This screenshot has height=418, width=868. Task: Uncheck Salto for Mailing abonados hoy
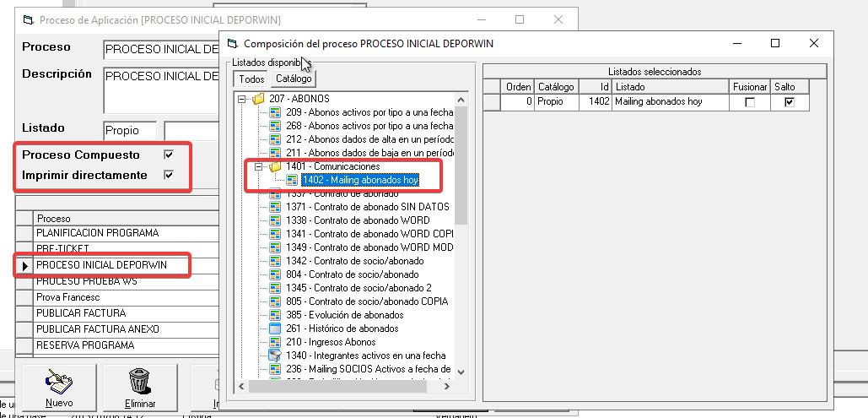click(790, 102)
